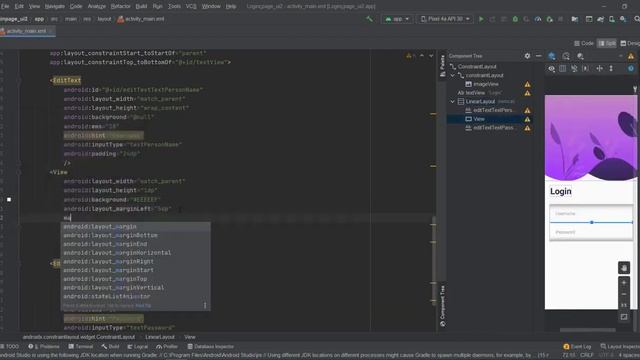640x360 pixels.
Task: Open the app run configuration dropdown
Action: point(397,19)
